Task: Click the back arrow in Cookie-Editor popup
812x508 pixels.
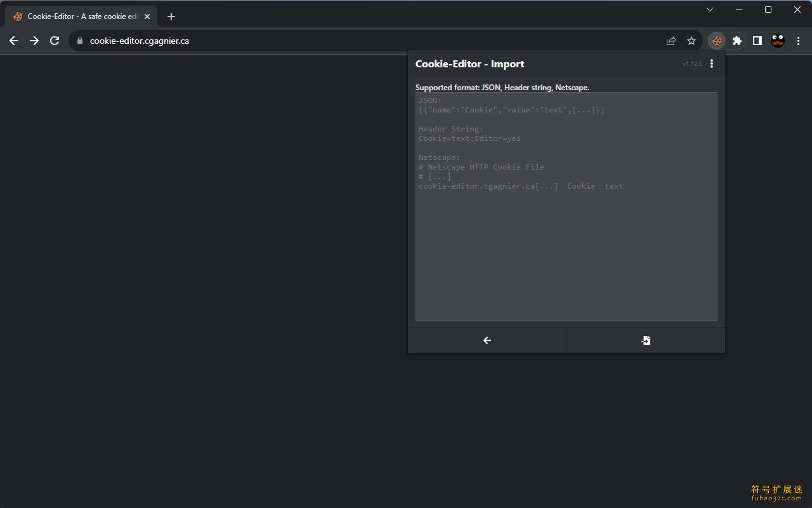Action: 487,340
